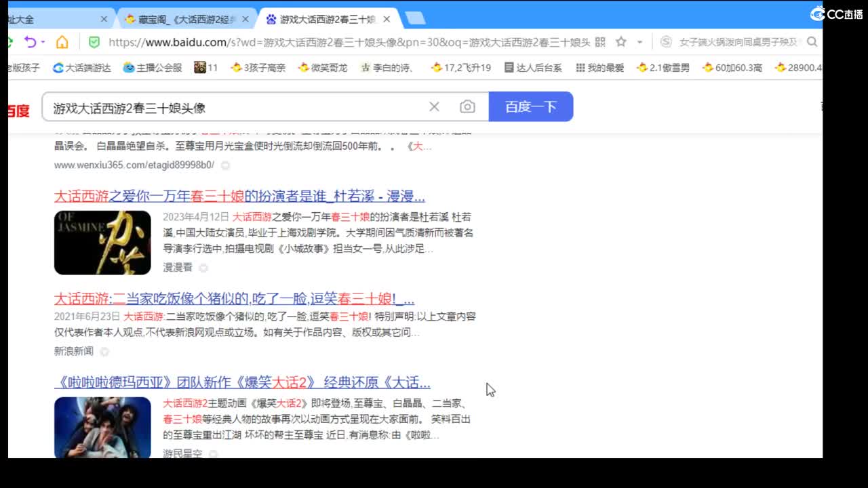Image resolution: width=868 pixels, height=488 pixels.
Task: Open the 3孩子高亲 bookmark
Action: [x=258, y=68]
